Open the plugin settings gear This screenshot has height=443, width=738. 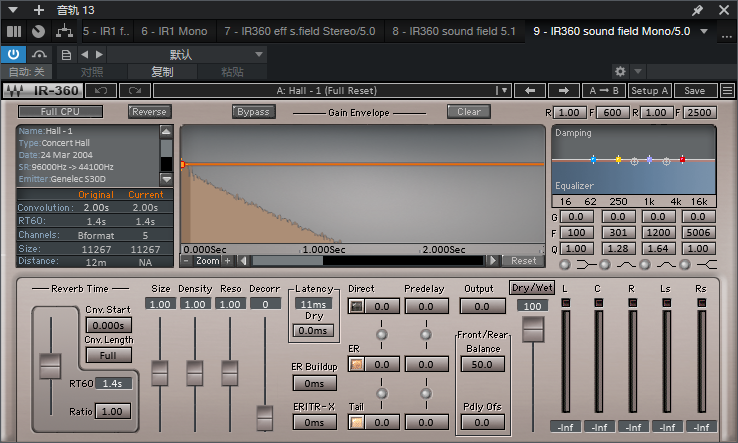620,72
